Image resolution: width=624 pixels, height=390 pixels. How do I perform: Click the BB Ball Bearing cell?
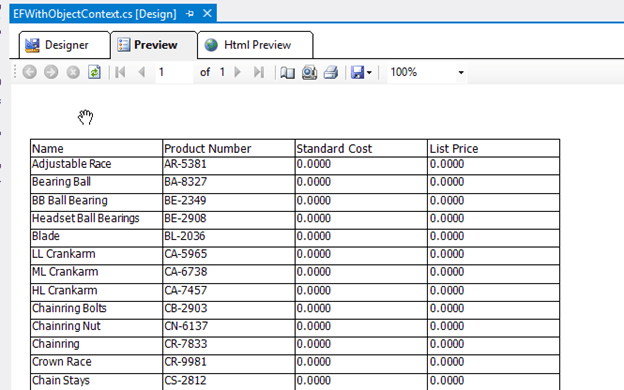(x=96, y=202)
